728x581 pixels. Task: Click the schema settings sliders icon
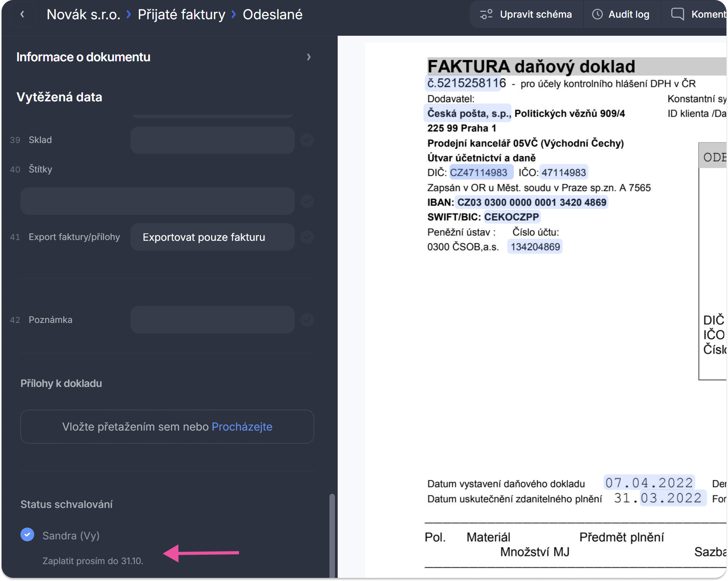click(x=486, y=15)
